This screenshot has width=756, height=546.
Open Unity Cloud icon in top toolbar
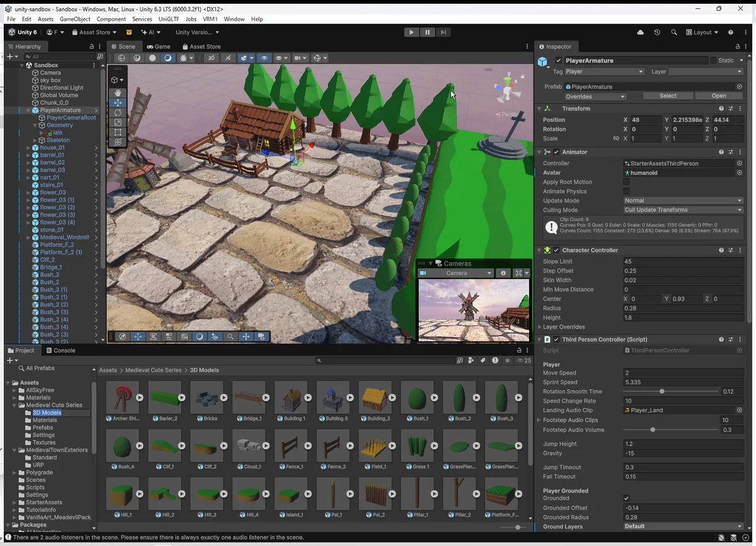641,32
